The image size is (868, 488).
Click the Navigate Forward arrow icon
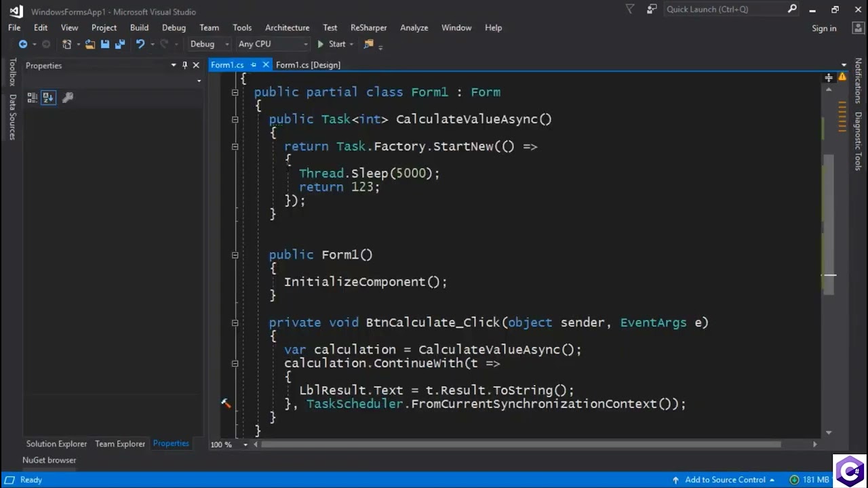[x=46, y=44]
